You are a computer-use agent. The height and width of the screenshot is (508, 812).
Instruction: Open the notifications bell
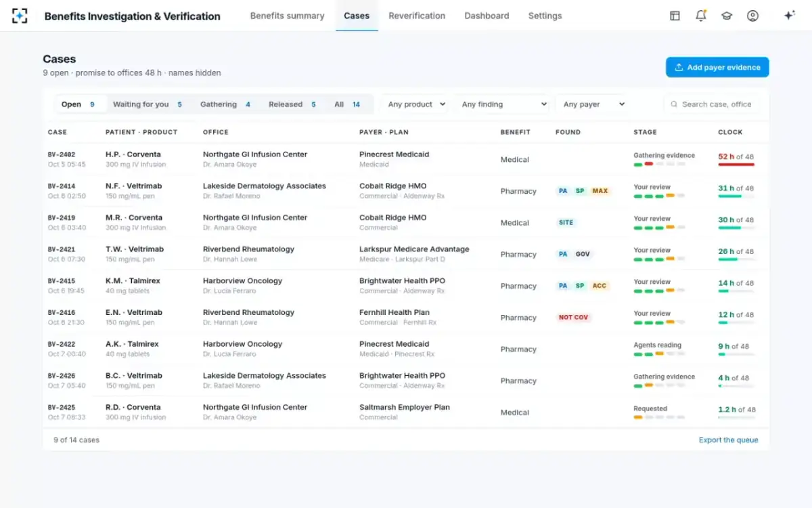701,16
